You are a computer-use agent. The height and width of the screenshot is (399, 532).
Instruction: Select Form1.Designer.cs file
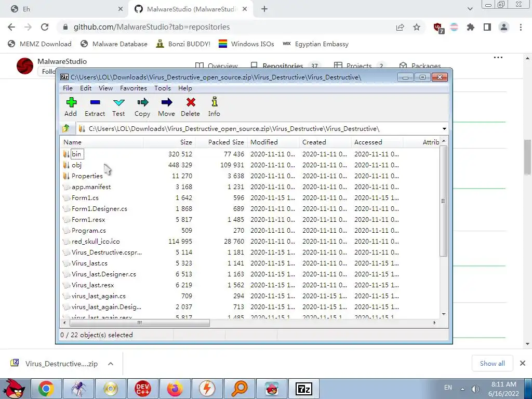click(99, 209)
